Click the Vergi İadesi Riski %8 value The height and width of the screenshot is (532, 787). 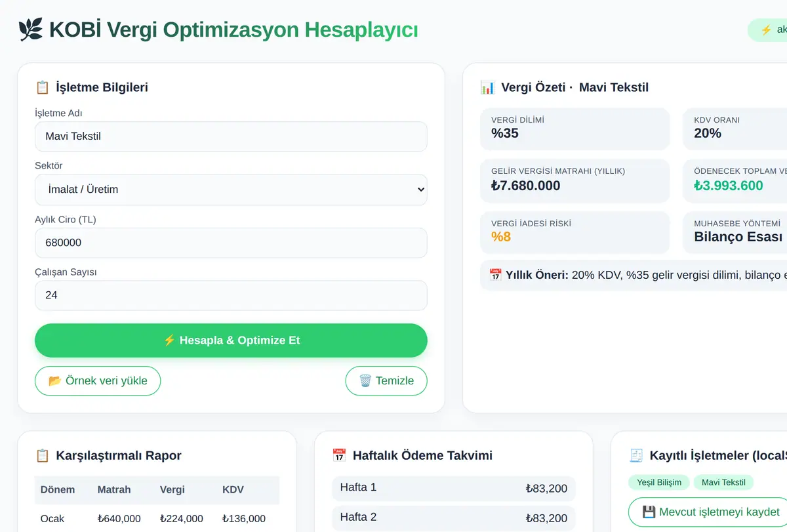click(x=501, y=237)
